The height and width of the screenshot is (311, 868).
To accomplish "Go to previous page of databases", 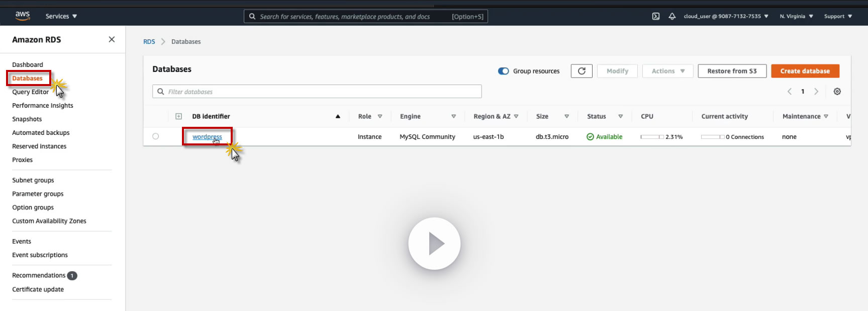I will (789, 92).
